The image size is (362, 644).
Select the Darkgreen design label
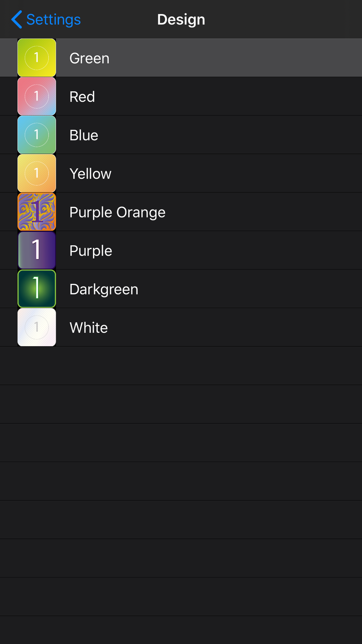[104, 289]
